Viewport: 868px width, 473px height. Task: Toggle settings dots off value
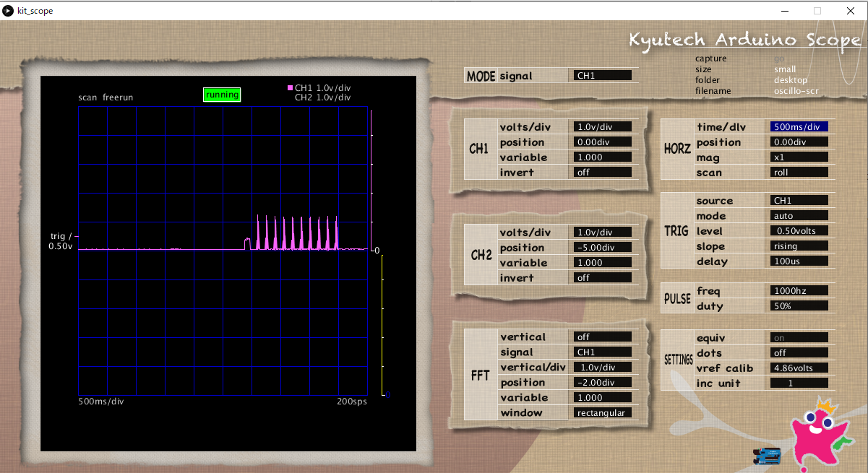tap(799, 353)
